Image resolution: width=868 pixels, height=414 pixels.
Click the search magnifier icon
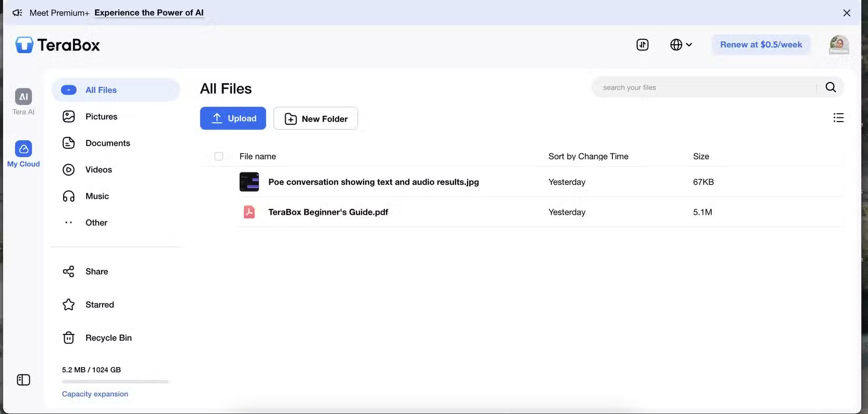point(831,87)
